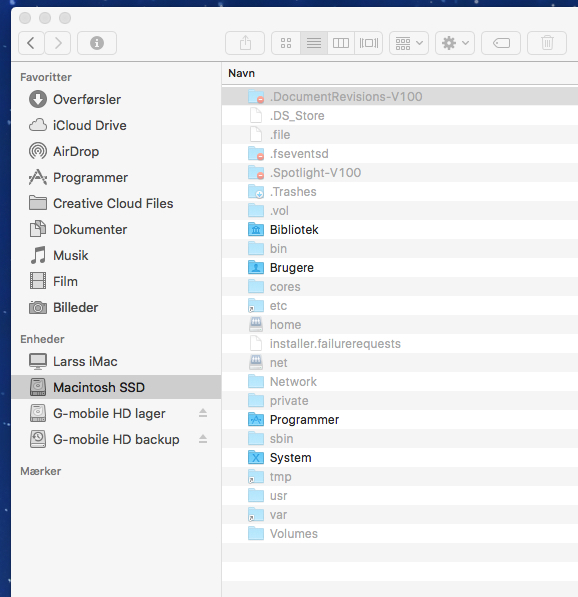Eject the G-mobile HD lager drive
Image resolution: width=578 pixels, height=597 pixels.
[x=203, y=413]
